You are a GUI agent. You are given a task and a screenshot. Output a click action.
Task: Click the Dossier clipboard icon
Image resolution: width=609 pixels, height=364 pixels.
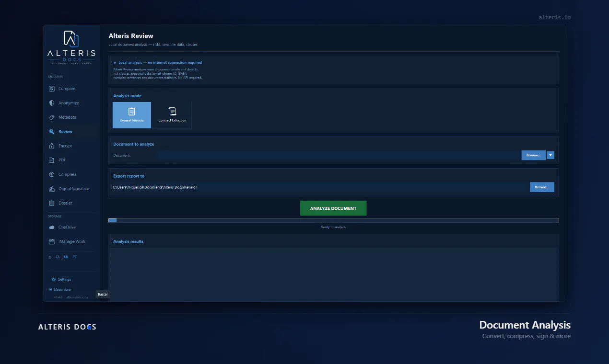point(52,203)
